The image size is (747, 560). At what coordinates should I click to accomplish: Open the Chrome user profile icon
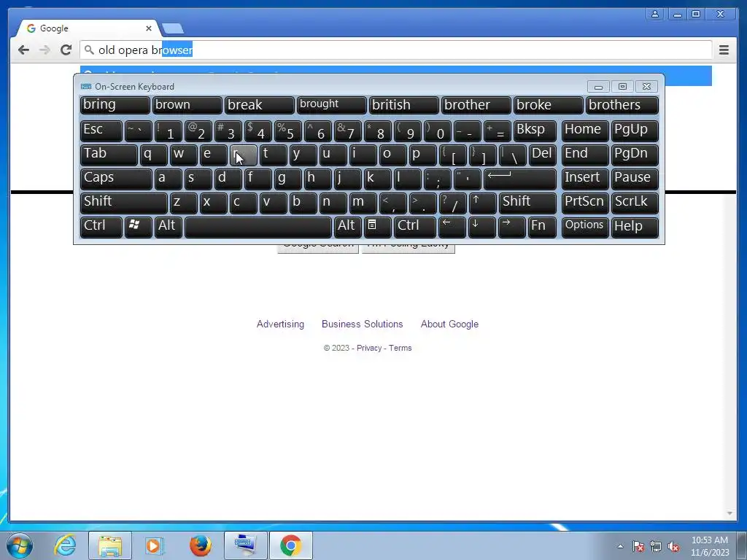pos(655,14)
